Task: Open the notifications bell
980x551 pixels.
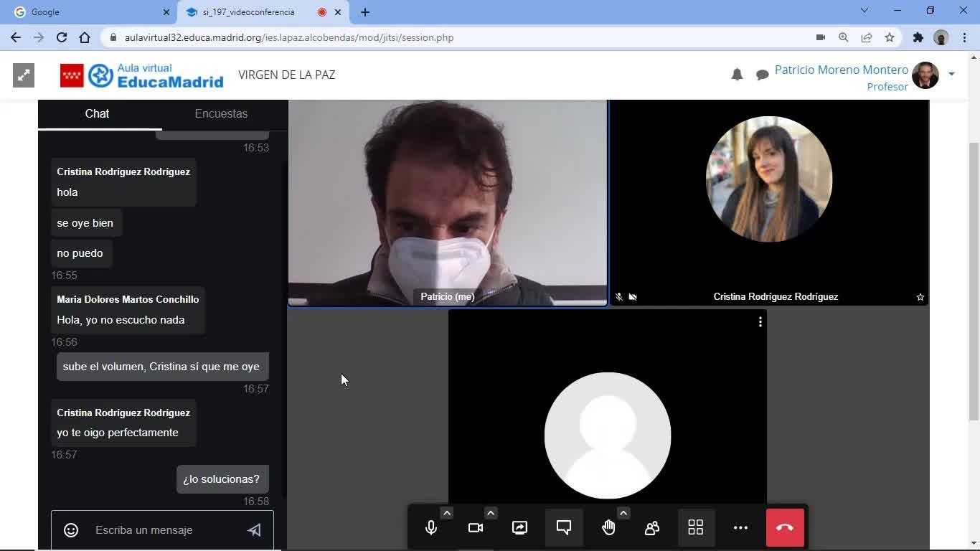Action: [x=737, y=75]
